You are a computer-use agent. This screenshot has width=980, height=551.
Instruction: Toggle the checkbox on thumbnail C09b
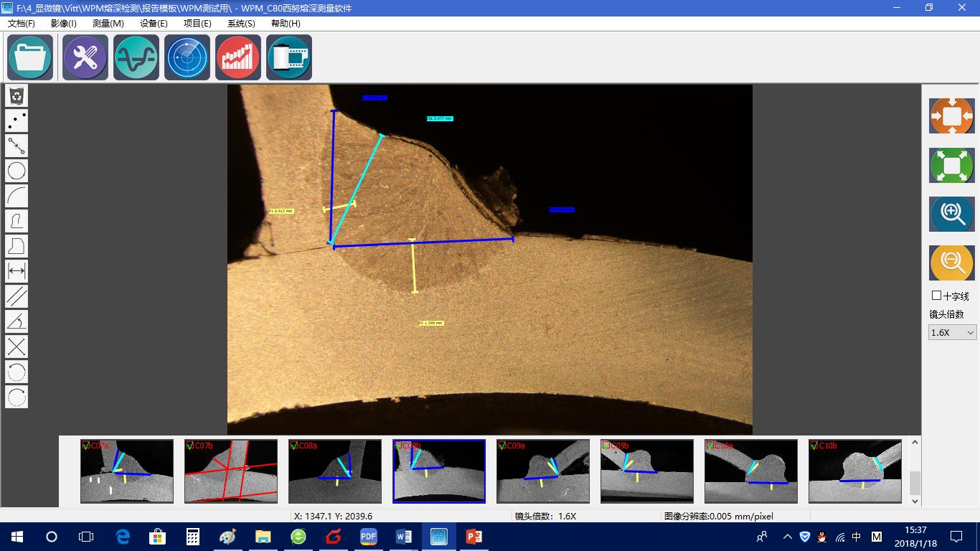tap(606, 446)
